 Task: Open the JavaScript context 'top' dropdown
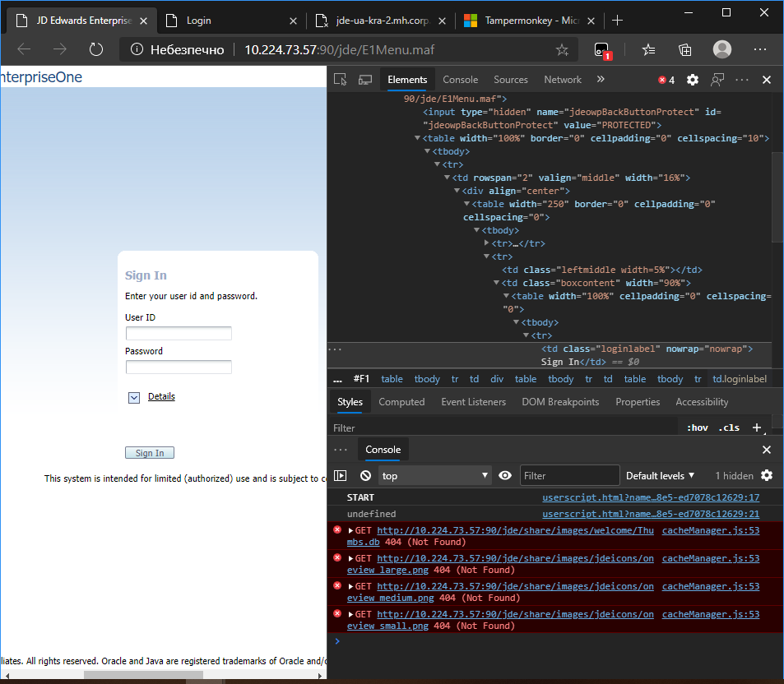(434, 475)
